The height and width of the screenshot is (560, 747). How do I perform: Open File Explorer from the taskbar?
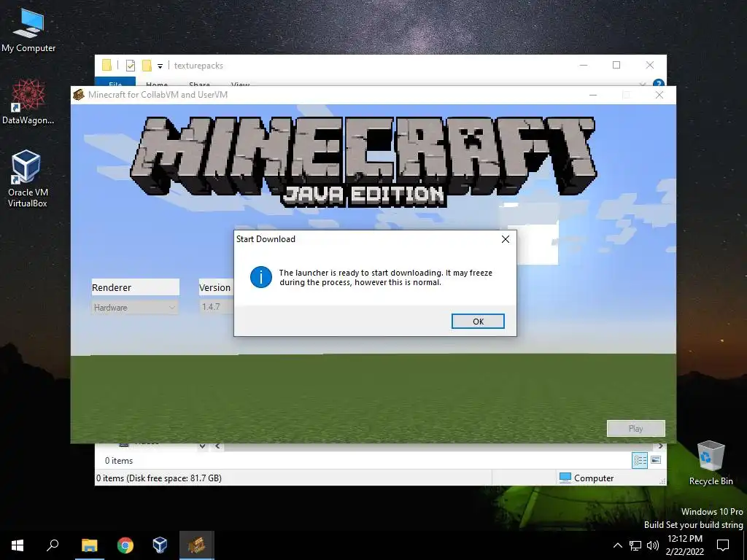[x=90, y=545]
